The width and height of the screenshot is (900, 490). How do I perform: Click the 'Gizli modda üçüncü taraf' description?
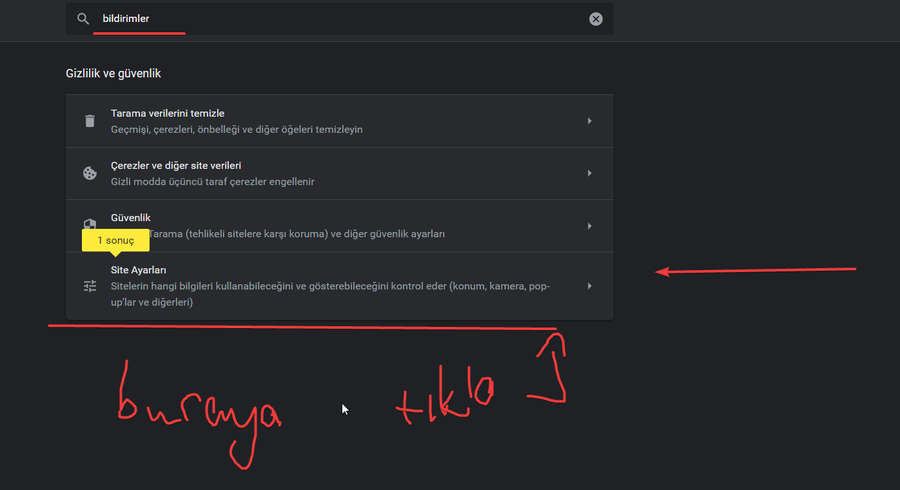(x=213, y=182)
